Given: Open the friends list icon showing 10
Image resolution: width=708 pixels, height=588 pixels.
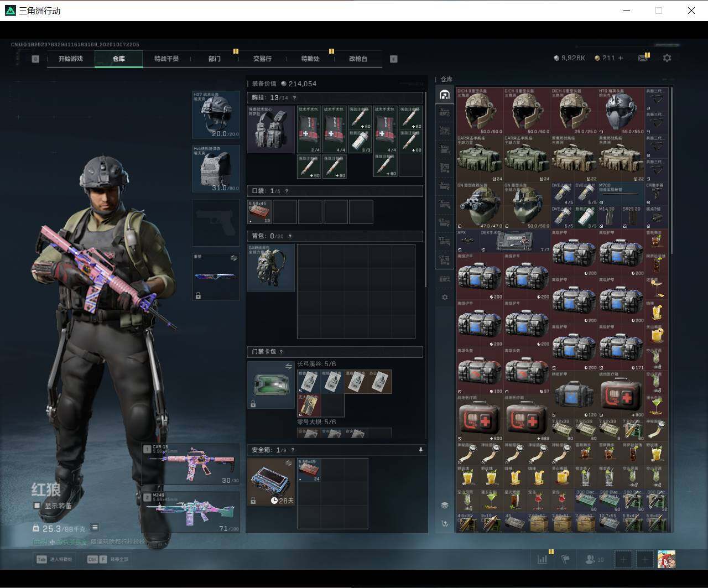Looking at the screenshot, I should coord(595,560).
